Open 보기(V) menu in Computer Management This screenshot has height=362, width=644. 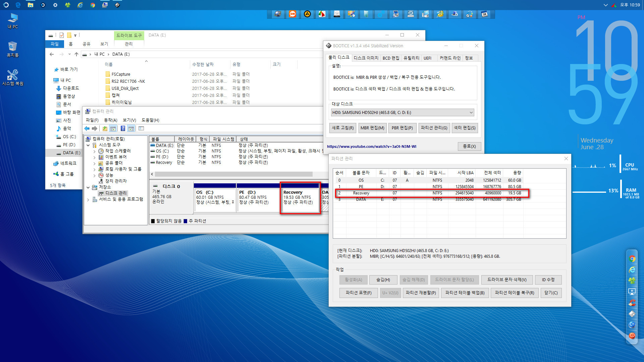(x=129, y=120)
